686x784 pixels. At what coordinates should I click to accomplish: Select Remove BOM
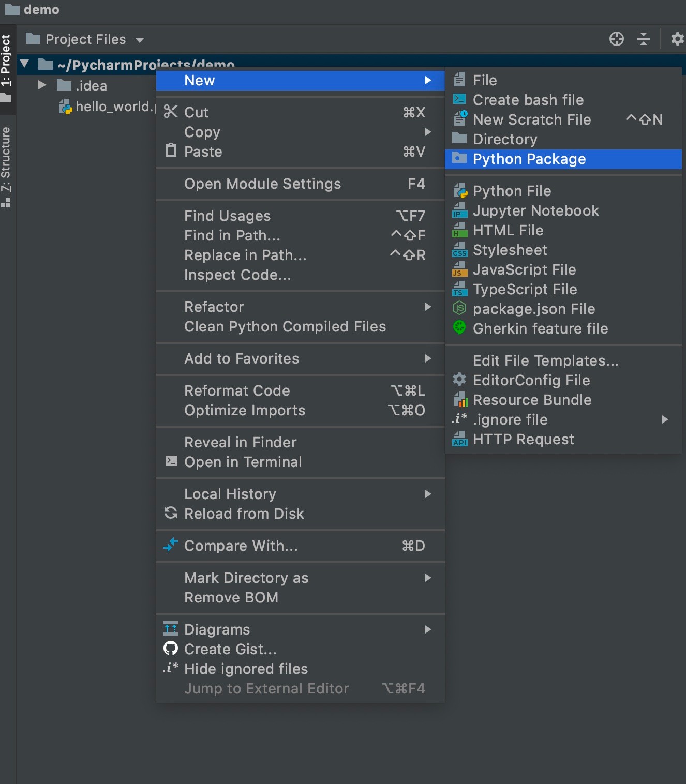[x=301, y=597]
